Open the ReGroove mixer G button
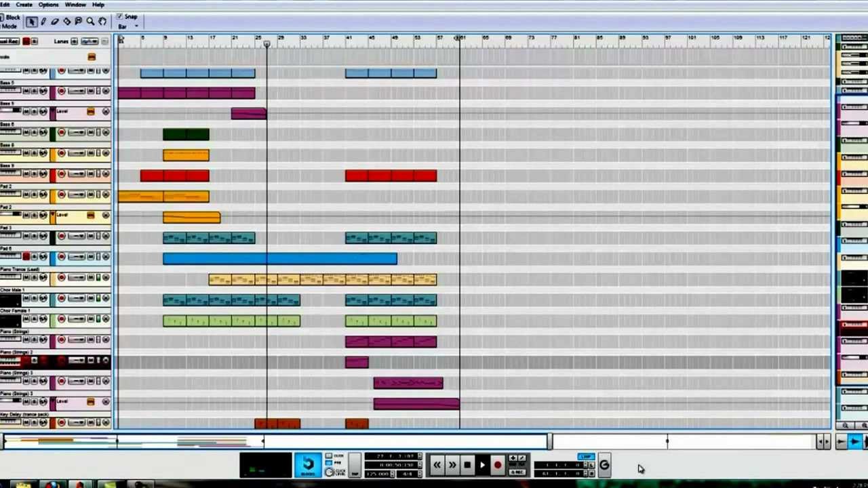This screenshot has width=868, height=488. 604,465
